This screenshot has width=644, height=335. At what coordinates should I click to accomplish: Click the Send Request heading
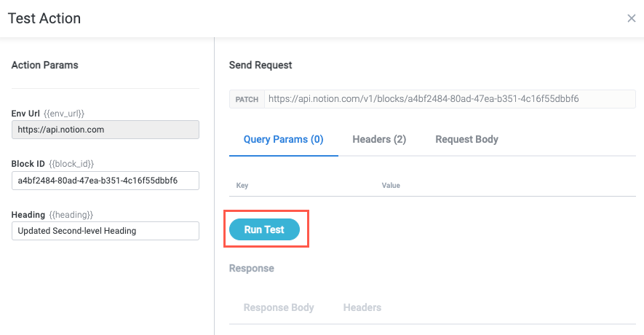(261, 65)
